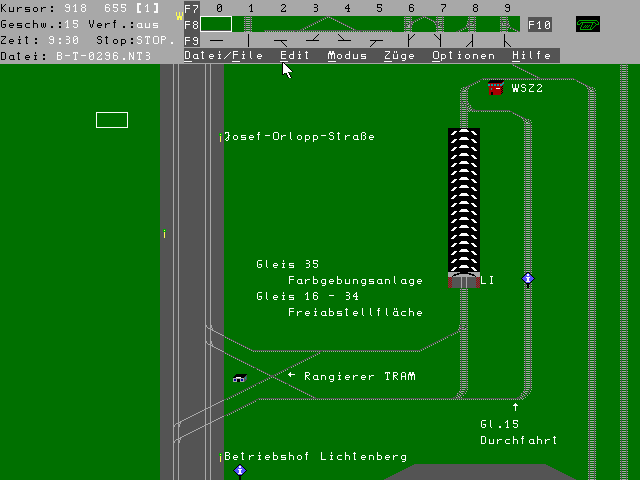Open the Modus menu
640x480 pixels.
pyautogui.click(x=347, y=56)
